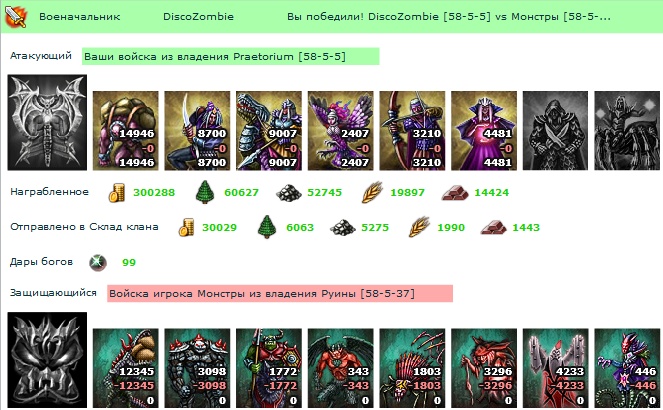Click the gold coins icon beside 300288
663x410 pixels.
(x=117, y=193)
